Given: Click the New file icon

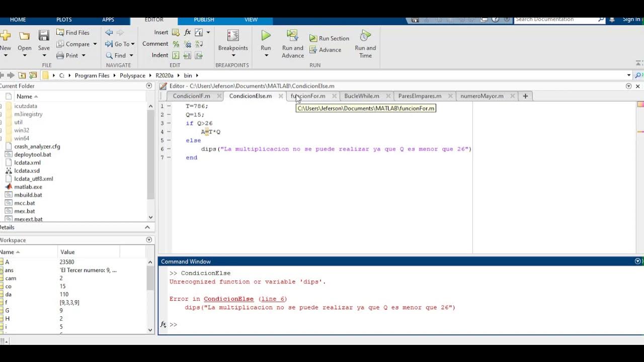Looking at the screenshot, I should 5,36.
